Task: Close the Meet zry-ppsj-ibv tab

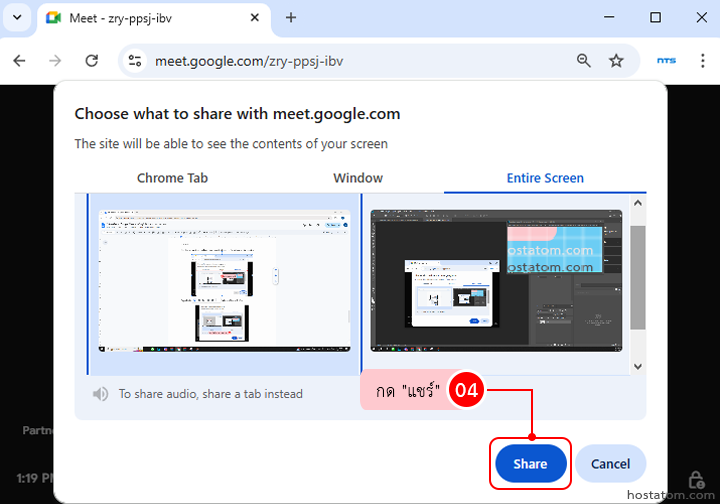Action: (x=255, y=18)
